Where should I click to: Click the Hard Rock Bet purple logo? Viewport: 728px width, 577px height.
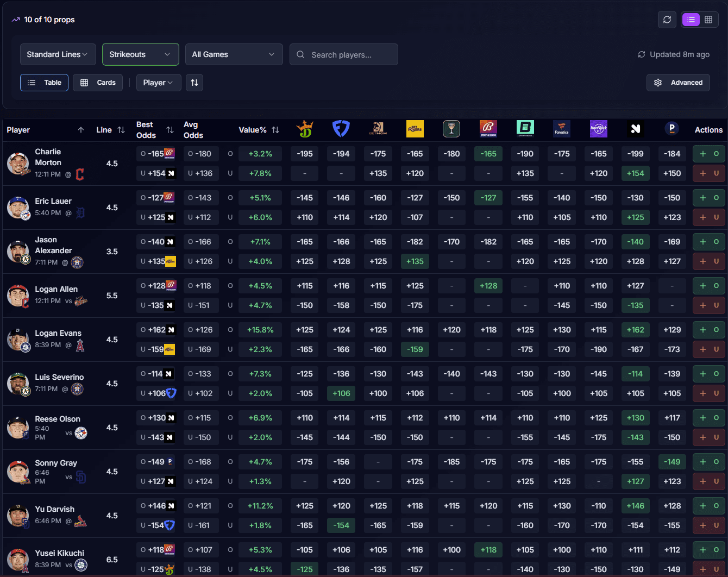(599, 129)
